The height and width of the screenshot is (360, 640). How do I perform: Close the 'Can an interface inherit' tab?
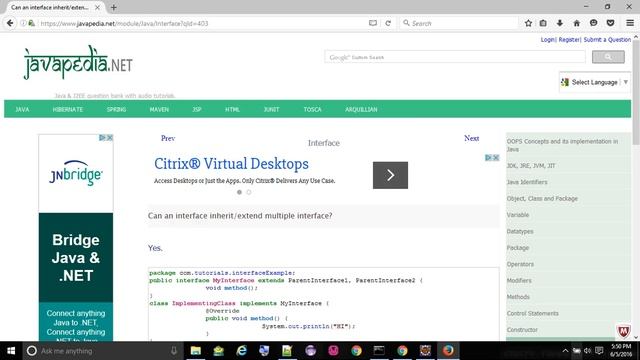click(97, 7)
